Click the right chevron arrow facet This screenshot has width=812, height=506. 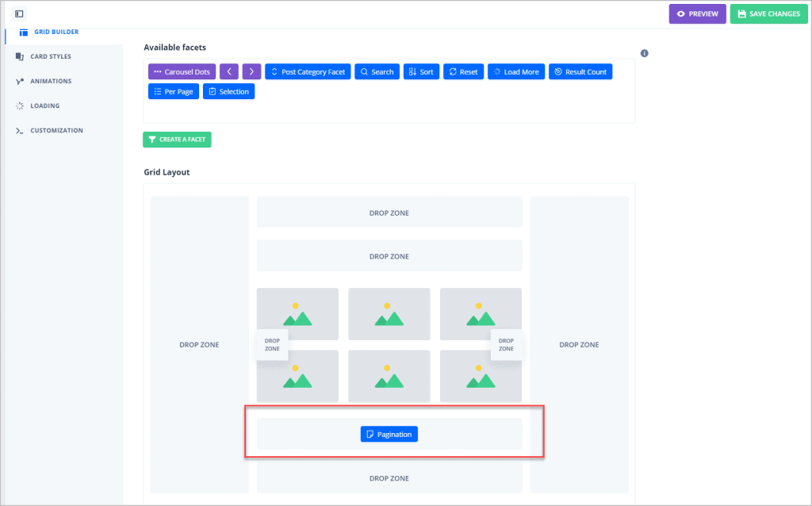(251, 71)
